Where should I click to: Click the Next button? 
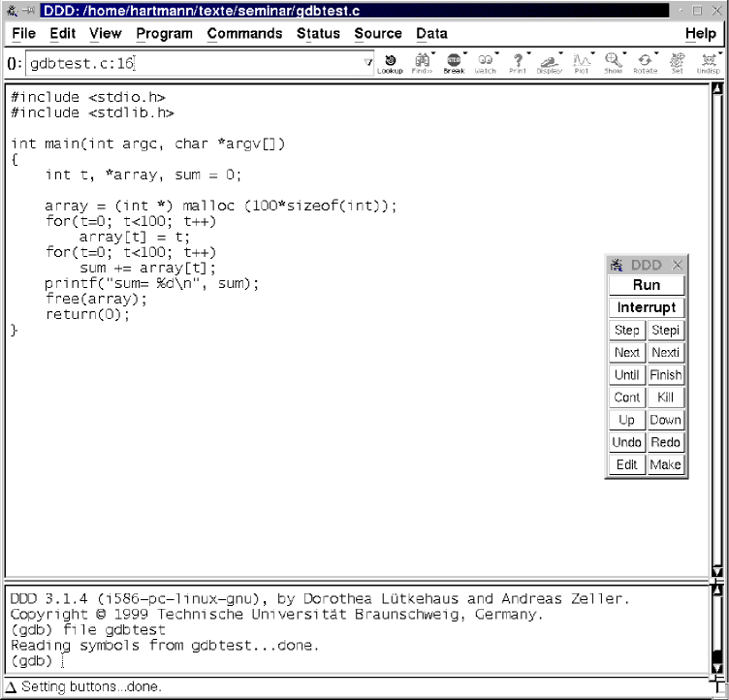pyautogui.click(x=626, y=353)
